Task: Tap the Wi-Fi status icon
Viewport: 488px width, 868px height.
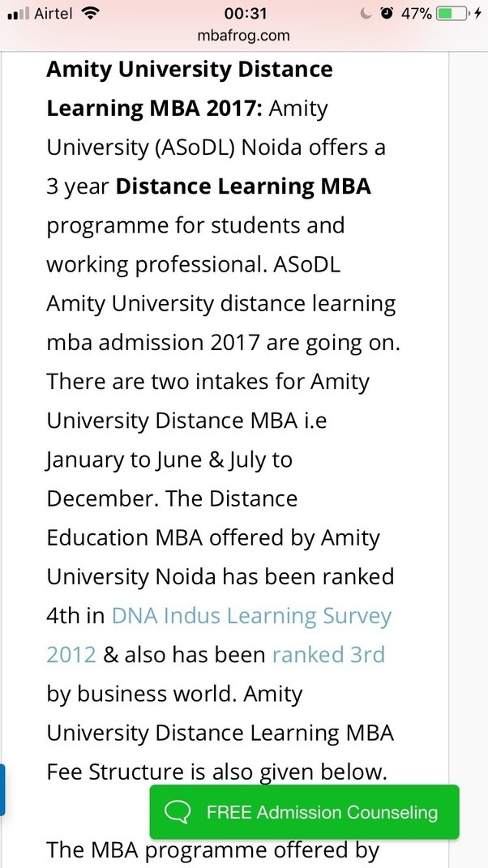Action: [91, 13]
